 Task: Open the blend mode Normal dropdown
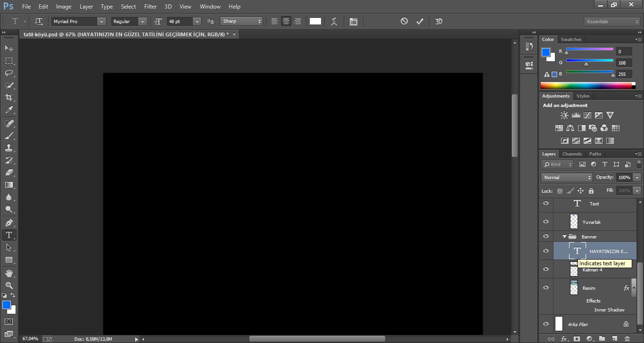567,178
